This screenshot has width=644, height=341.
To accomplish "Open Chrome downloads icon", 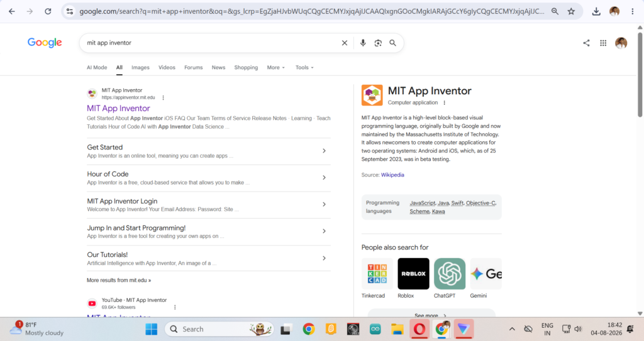I will 596,11.
